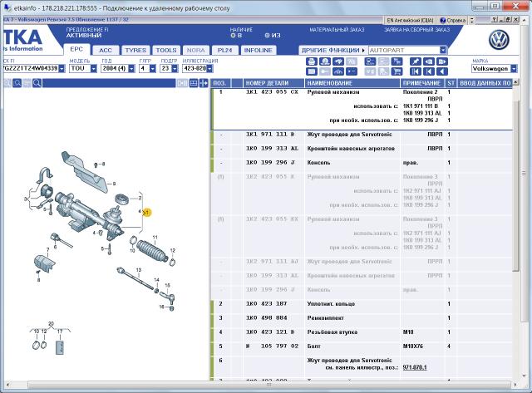Switch to the TOOLS tab

pyautogui.click(x=166, y=50)
